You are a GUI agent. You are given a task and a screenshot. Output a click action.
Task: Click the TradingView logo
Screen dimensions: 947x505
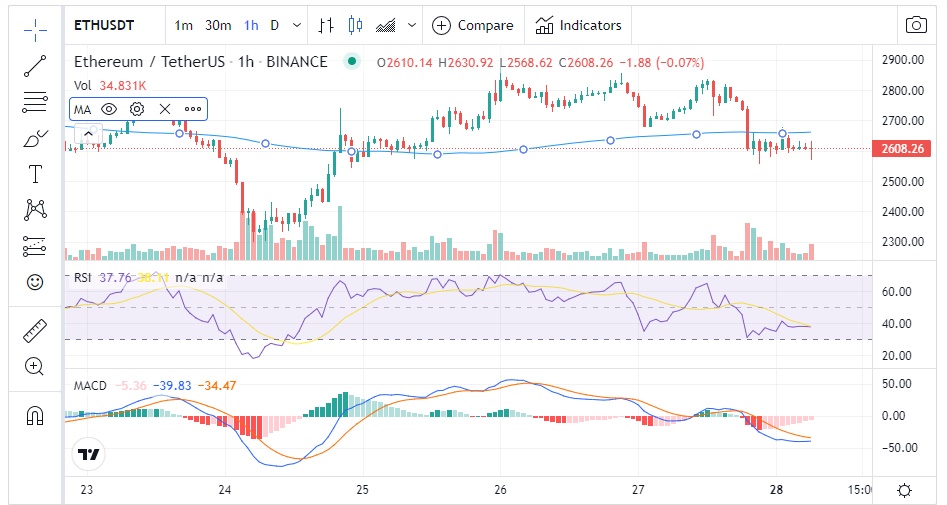pyautogui.click(x=89, y=454)
